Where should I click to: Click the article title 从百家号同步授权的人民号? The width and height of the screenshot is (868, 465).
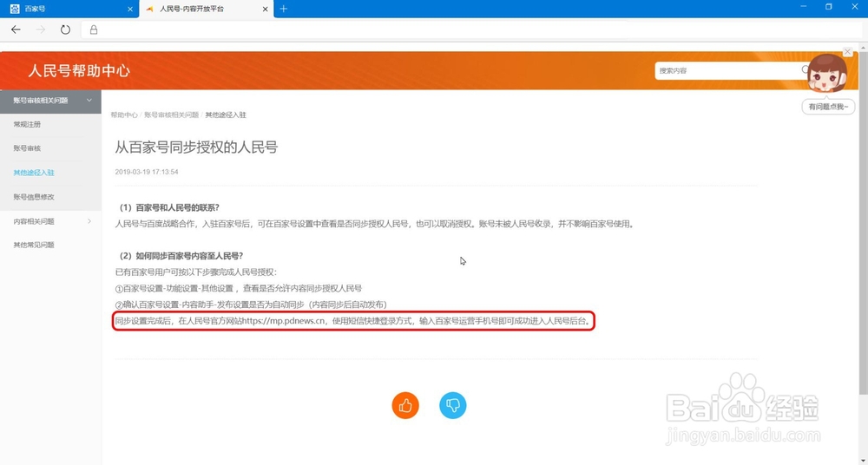click(x=196, y=147)
